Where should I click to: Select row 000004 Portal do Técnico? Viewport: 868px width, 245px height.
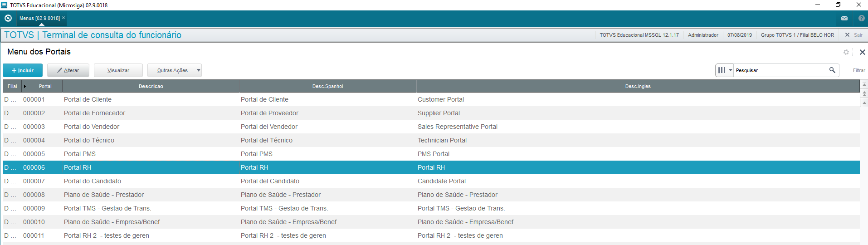[x=431, y=140]
